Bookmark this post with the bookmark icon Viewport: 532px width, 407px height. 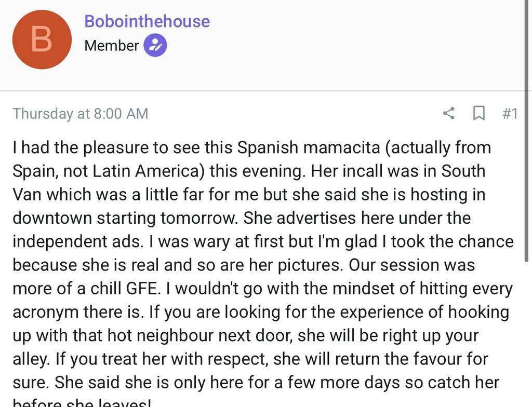coord(478,113)
